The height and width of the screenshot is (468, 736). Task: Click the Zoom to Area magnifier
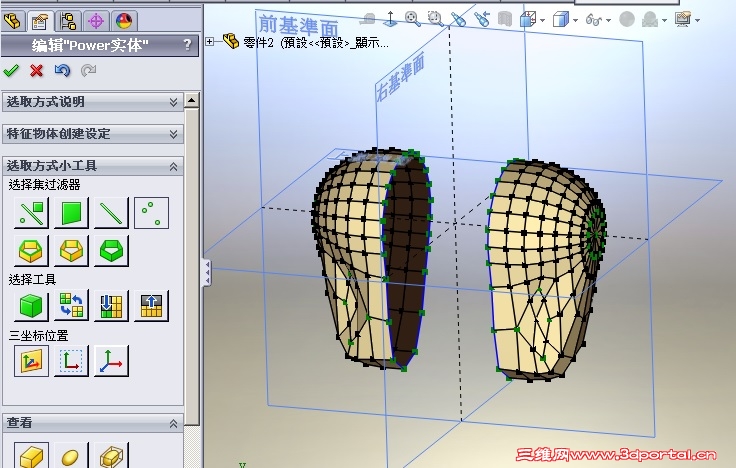coord(436,19)
